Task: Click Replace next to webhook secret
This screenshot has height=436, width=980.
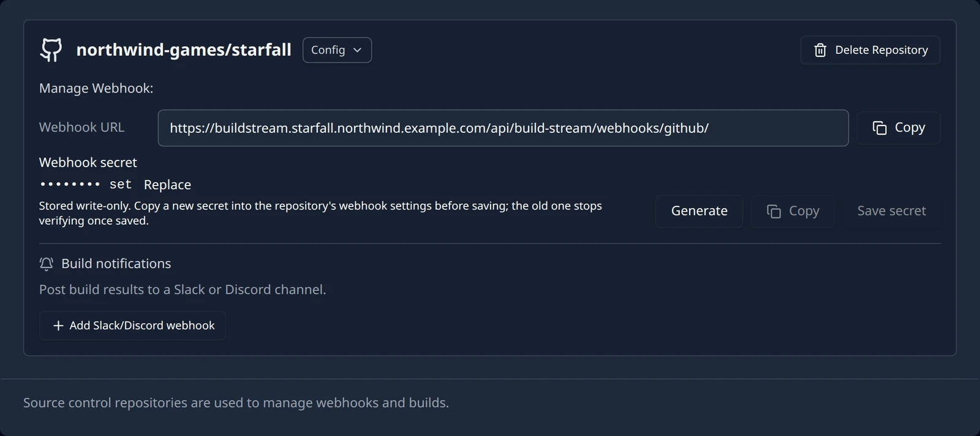Action: pos(167,185)
